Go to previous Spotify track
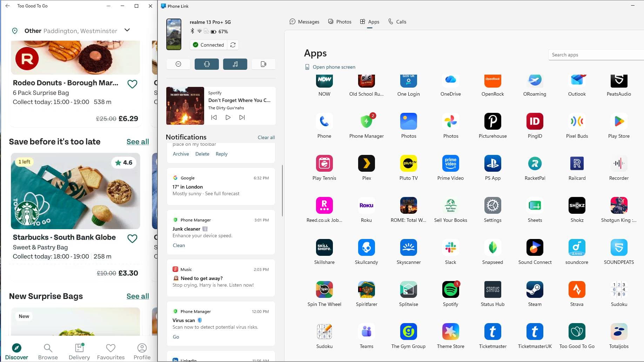 [x=214, y=117]
